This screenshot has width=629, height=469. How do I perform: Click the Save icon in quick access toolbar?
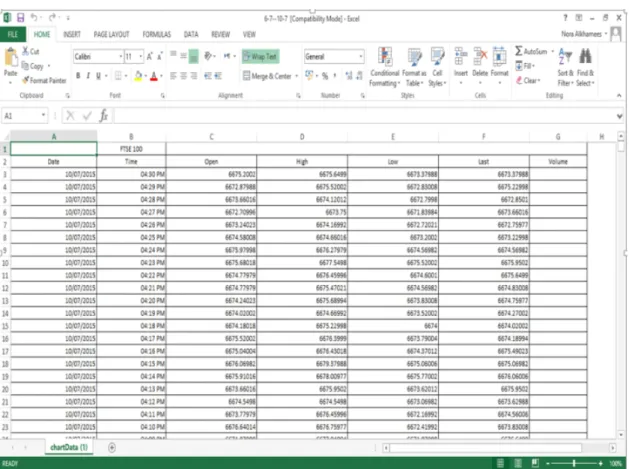click(20, 18)
